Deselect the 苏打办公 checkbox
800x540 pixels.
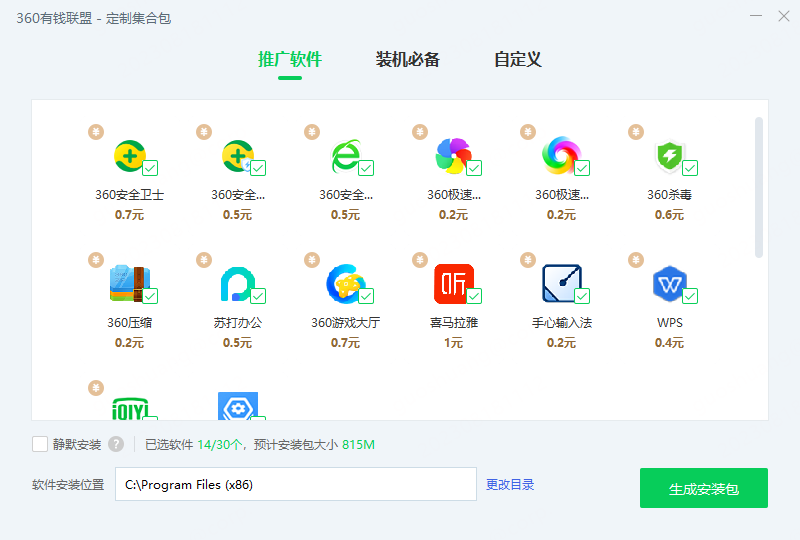258,296
